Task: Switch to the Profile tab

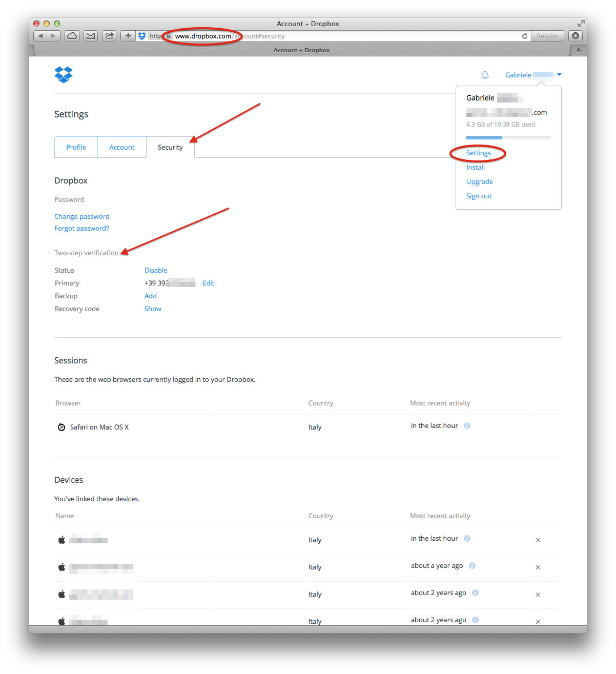Action: 76,147
